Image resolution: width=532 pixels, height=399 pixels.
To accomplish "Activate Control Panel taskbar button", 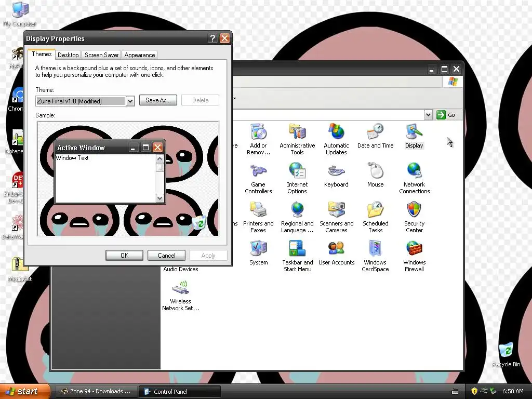I will pos(180,392).
